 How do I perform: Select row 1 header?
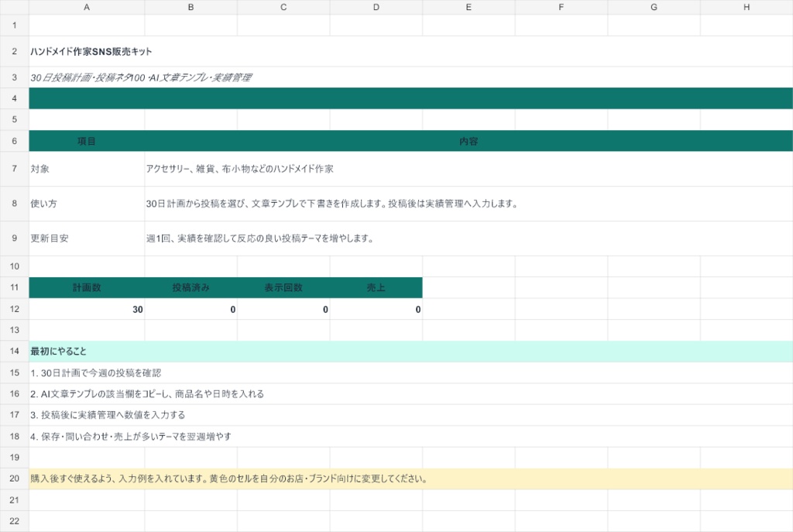coord(14,26)
